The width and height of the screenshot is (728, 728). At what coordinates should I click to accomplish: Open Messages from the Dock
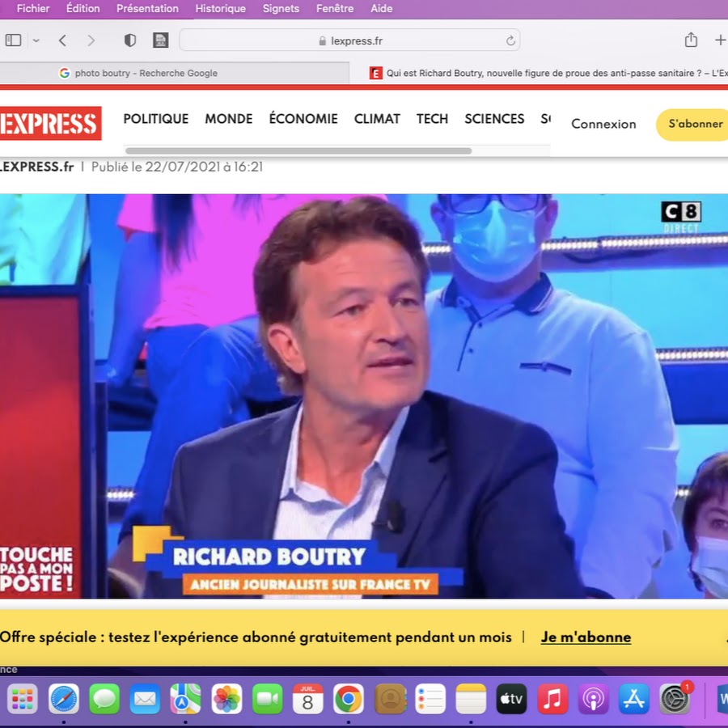pos(104,699)
